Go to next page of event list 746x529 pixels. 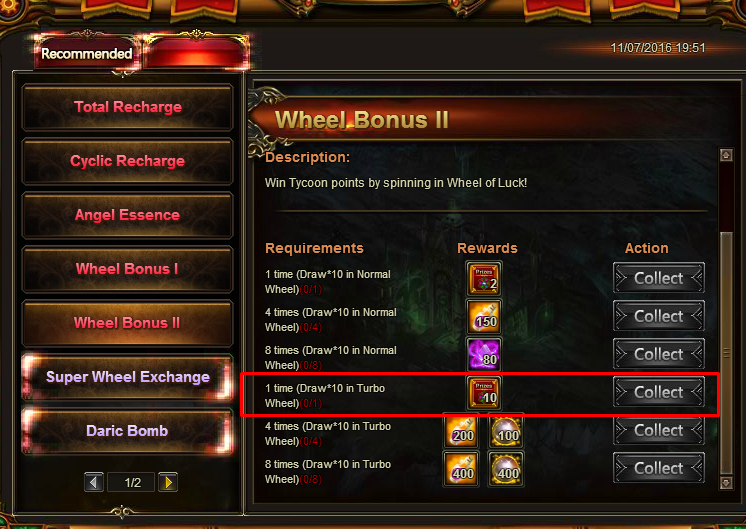coord(168,482)
